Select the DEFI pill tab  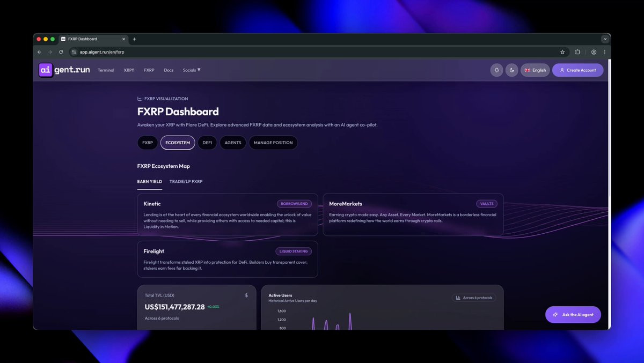click(x=207, y=143)
